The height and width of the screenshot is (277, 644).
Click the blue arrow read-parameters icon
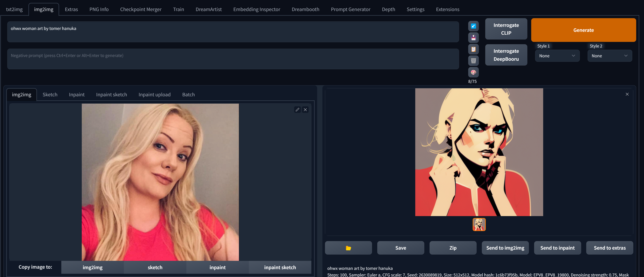click(x=473, y=26)
